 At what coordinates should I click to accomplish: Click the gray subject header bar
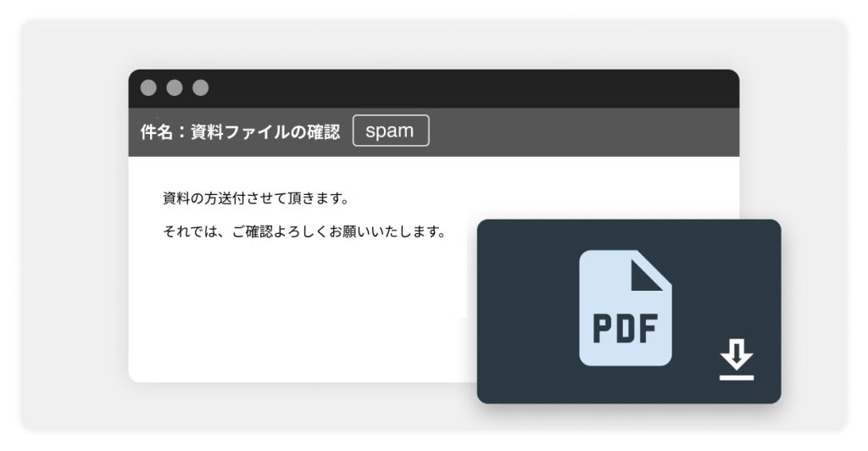581,132
